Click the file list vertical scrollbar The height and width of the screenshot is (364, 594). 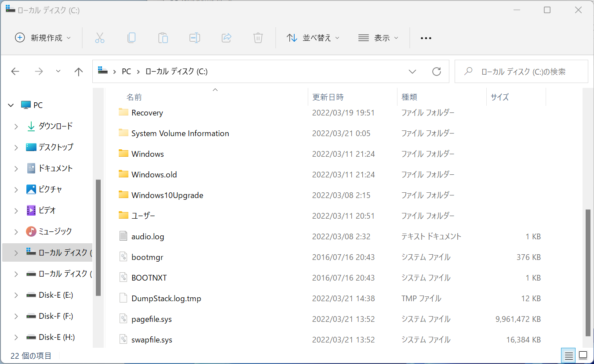[587, 273]
